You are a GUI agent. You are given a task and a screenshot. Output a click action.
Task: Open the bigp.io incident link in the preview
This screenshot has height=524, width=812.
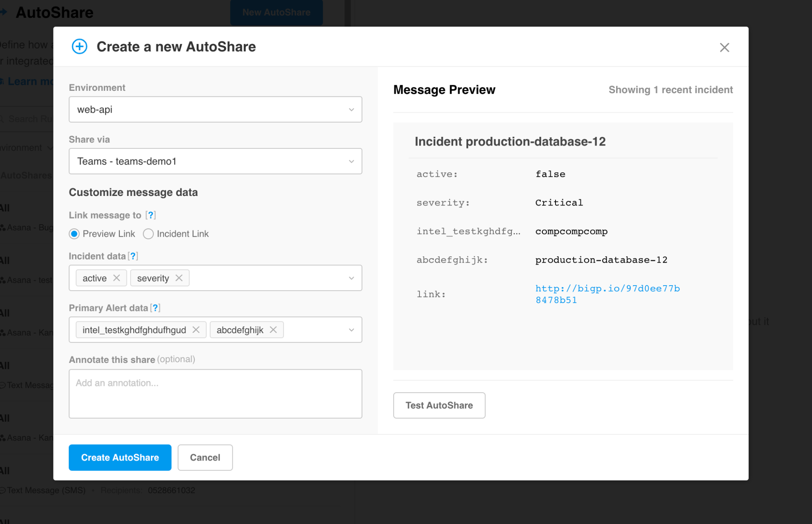(607, 294)
